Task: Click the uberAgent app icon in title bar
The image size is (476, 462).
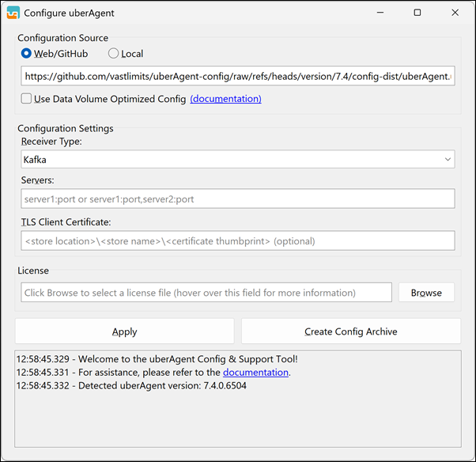Action: [13, 13]
